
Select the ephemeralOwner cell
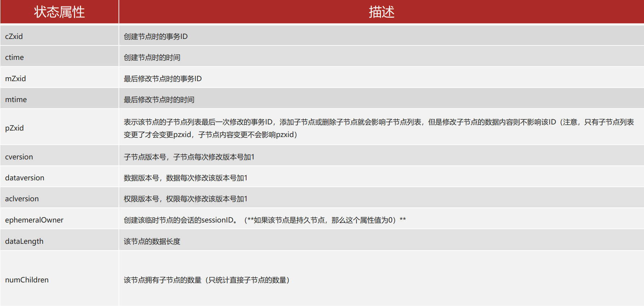(x=59, y=219)
